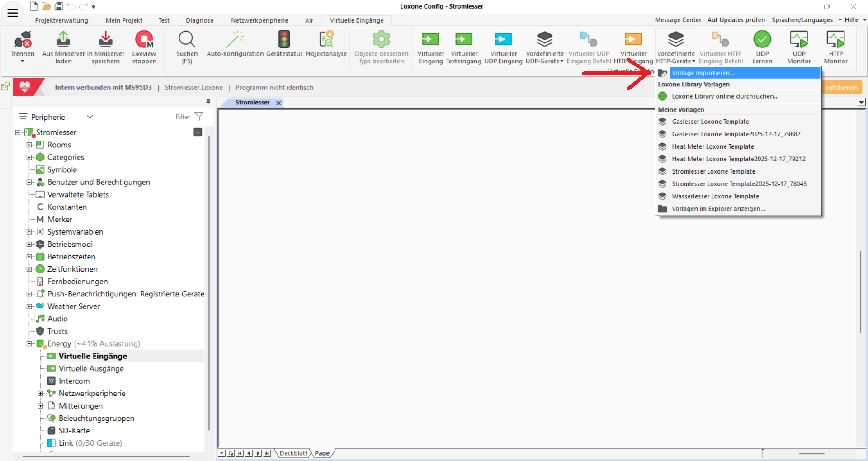Expand the Rooms tree node
The width and height of the screenshot is (868, 461).
coord(29,145)
